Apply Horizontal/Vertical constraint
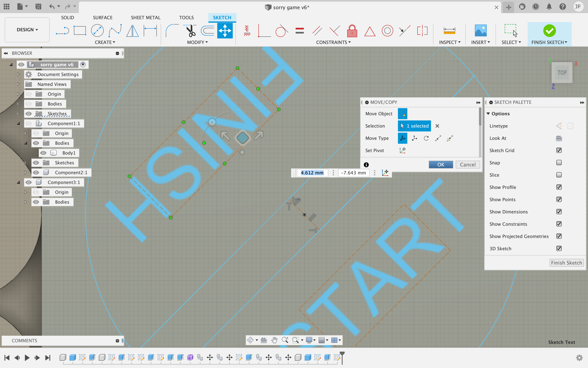588x368 pixels. tap(247, 31)
